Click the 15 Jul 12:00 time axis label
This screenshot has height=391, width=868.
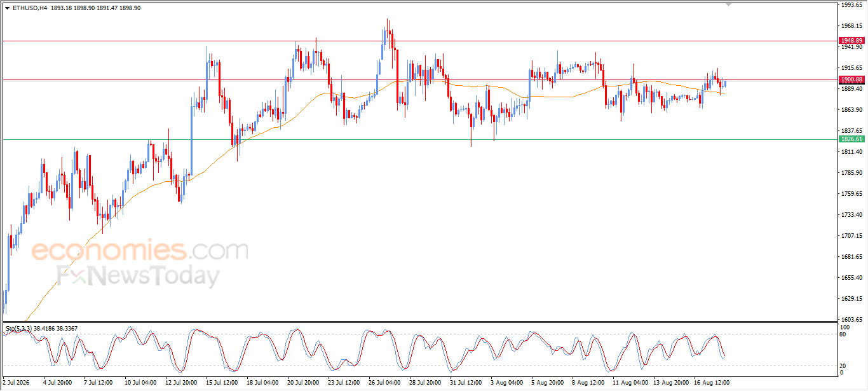pos(222,383)
